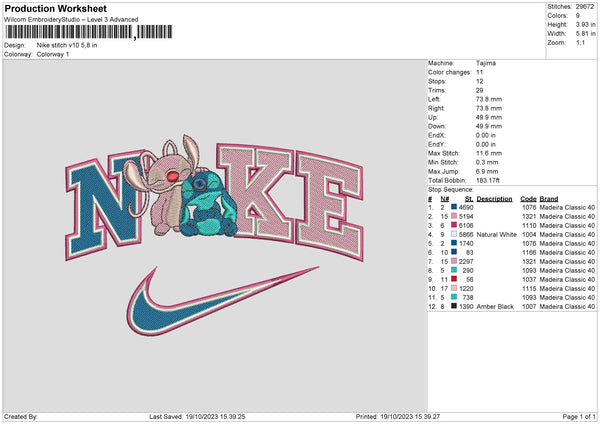600x424 pixels.
Task: Click the 'Stop Sequence:' heading
Action: [x=451, y=190]
